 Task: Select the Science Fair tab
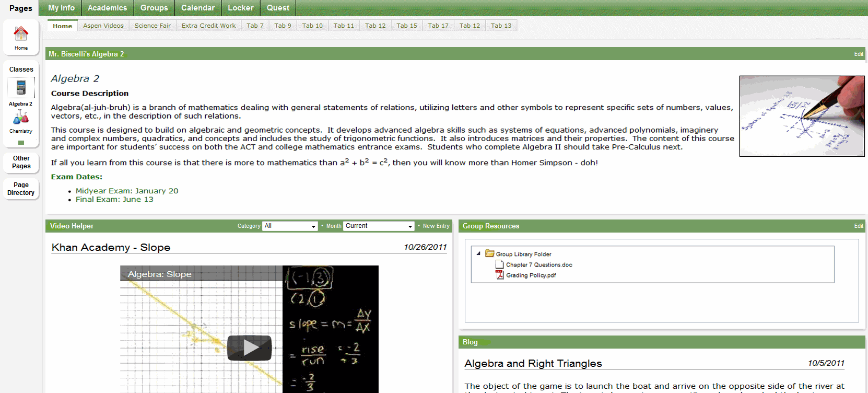[153, 26]
